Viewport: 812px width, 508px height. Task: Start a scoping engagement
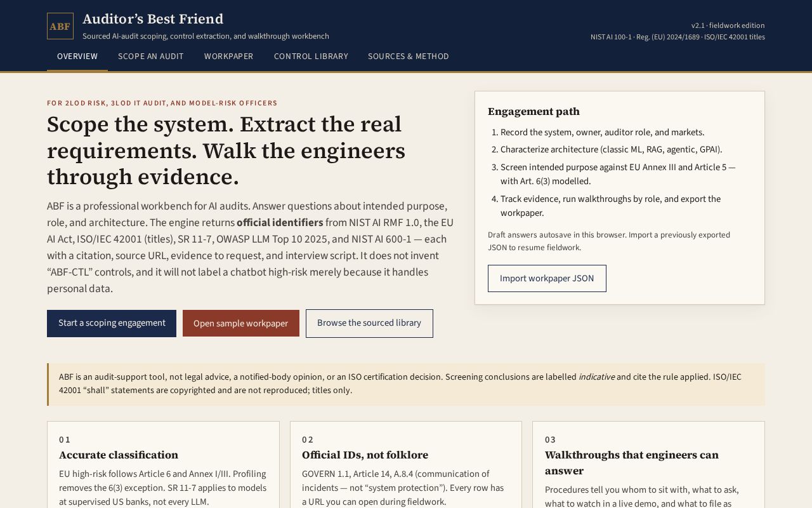point(112,323)
